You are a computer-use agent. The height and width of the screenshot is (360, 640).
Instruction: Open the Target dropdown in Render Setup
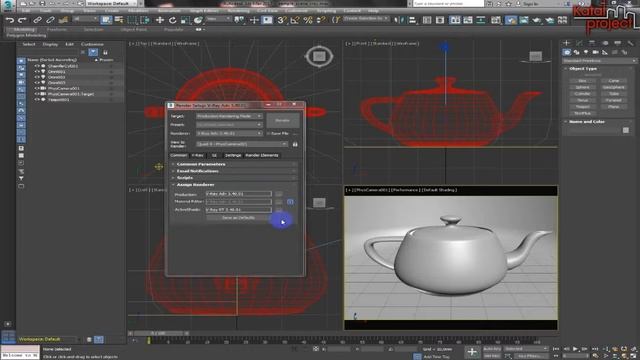pyautogui.click(x=229, y=116)
